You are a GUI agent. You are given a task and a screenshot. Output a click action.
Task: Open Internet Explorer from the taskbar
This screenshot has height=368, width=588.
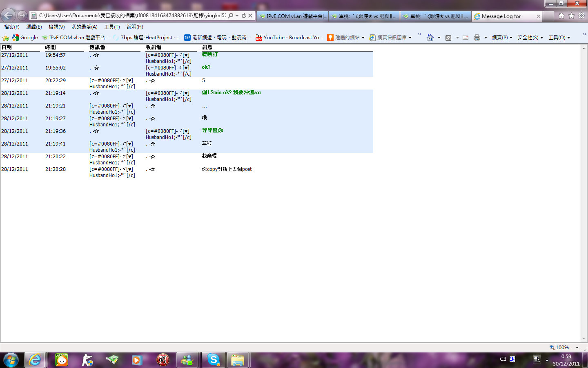(x=35, y=360)
